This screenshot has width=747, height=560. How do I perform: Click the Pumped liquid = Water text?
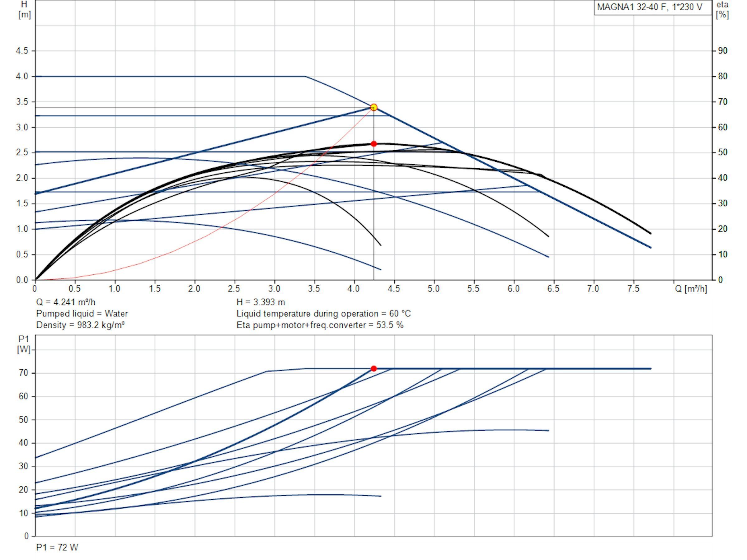point(82,314)
